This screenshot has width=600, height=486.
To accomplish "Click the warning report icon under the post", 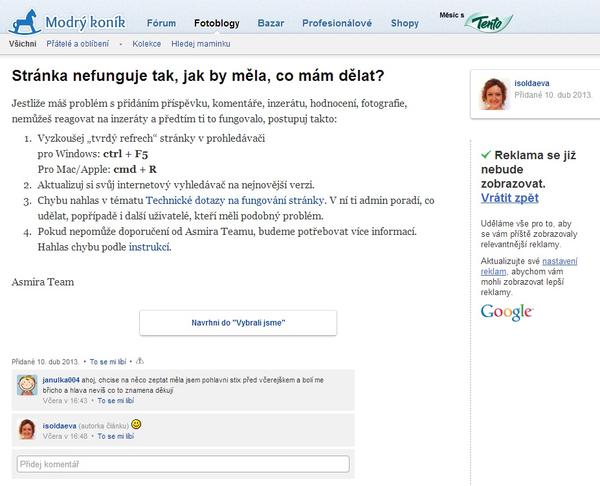I will tap(140, 359).
